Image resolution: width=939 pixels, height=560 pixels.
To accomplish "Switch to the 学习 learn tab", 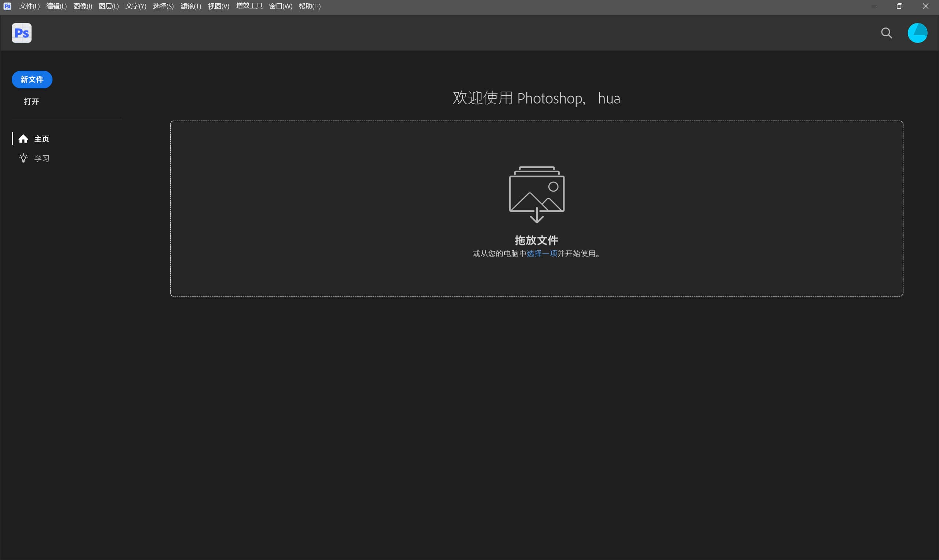I will click(x=34, y=158).
